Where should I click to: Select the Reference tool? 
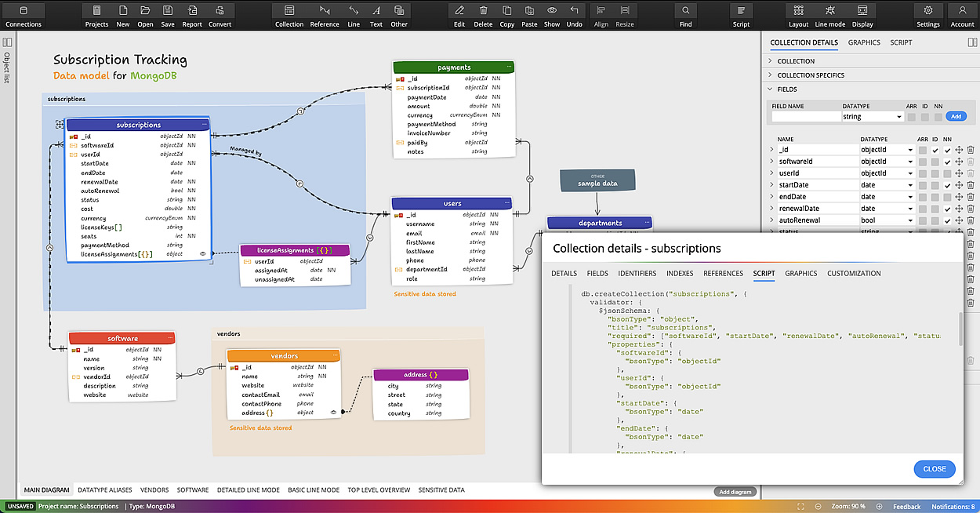click(x=325, y=16)
